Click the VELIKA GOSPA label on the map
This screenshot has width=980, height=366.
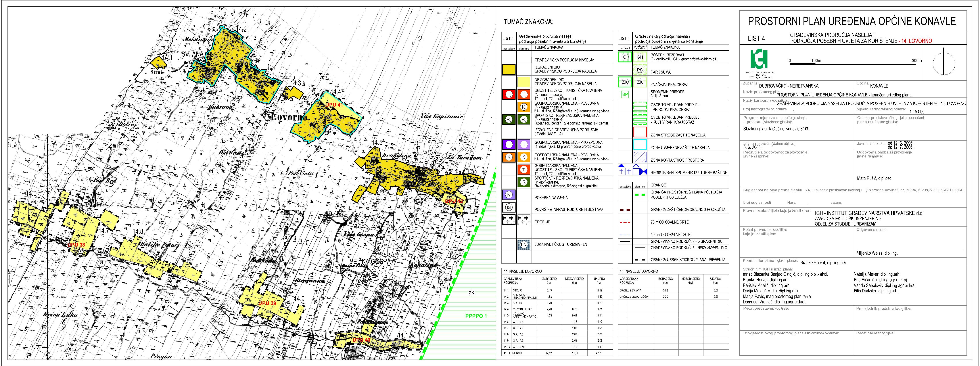coord(370,261)
